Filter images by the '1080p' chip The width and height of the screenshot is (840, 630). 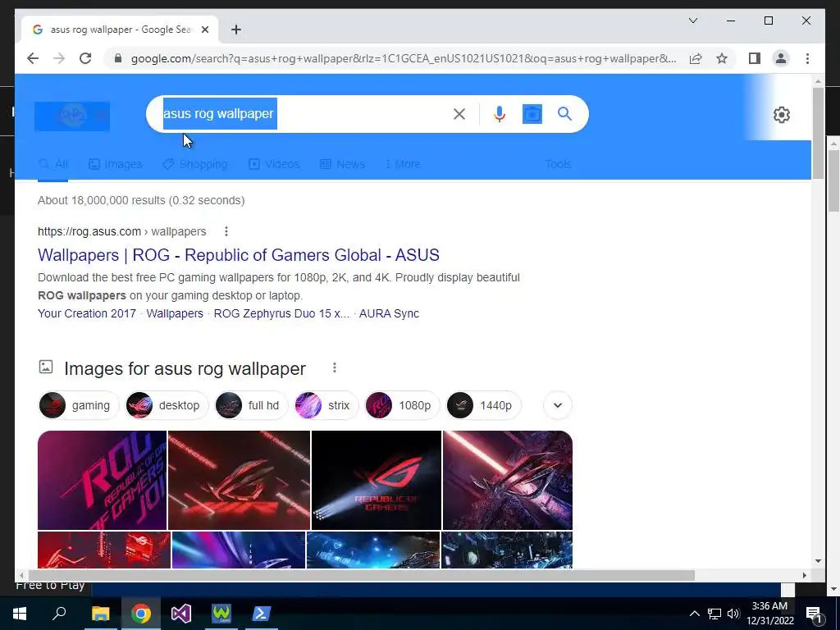coord(402,405)
